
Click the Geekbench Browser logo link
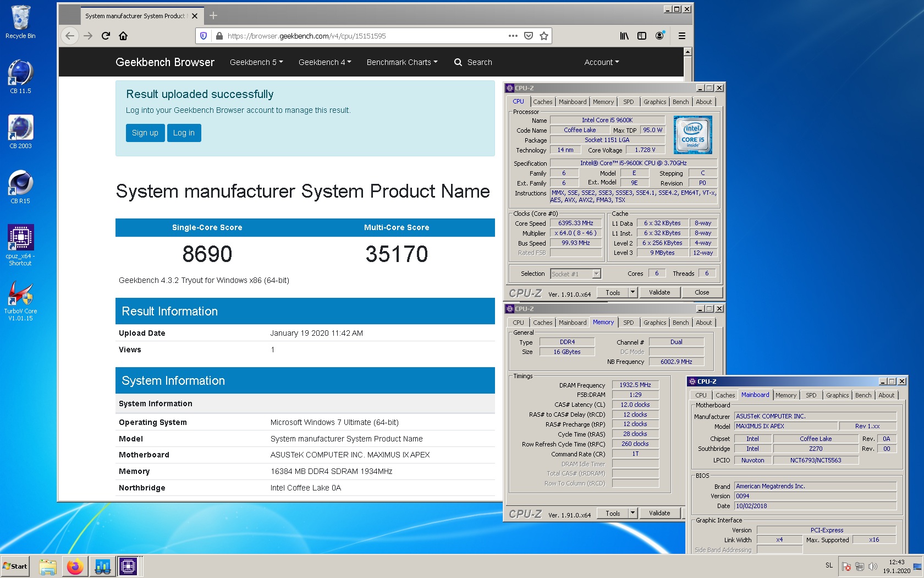[x=165, y=62]
